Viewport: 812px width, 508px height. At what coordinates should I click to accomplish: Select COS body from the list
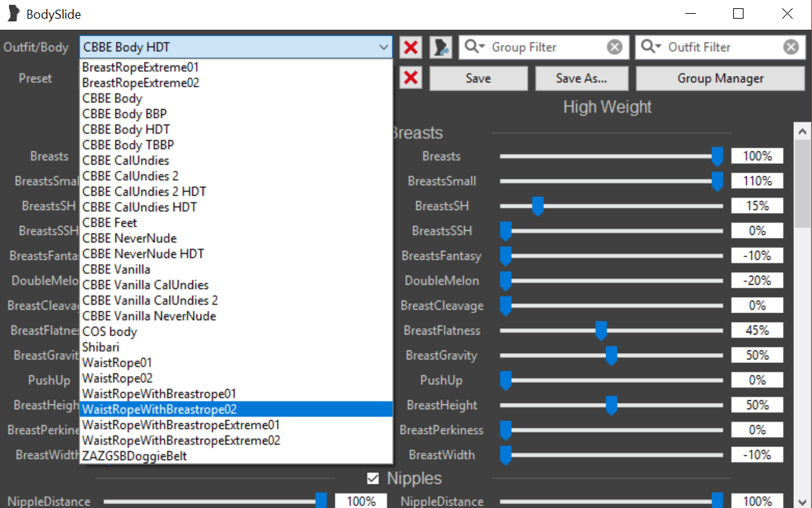click(236, 331)
